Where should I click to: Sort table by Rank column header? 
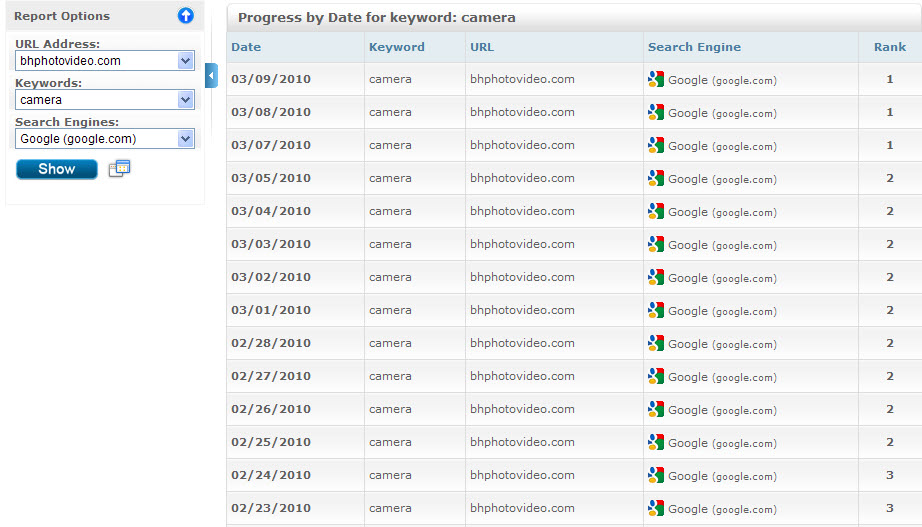pos(890,47)
